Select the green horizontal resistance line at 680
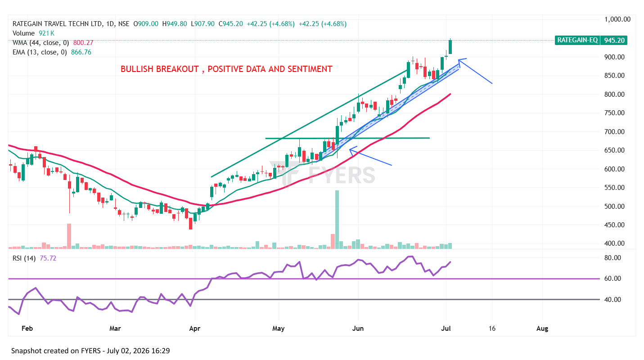This screenshot has height=360, width=644. pyautogui.click(x=347, y=138)
